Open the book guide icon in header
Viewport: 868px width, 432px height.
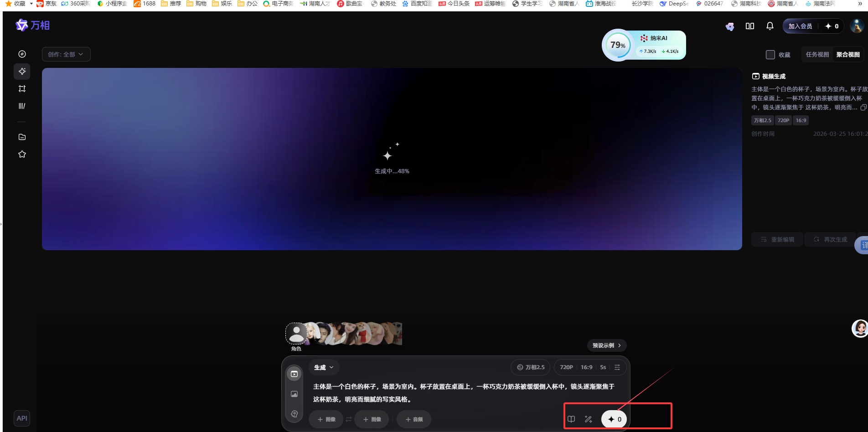pyautogui.click(x=750, y=26)
